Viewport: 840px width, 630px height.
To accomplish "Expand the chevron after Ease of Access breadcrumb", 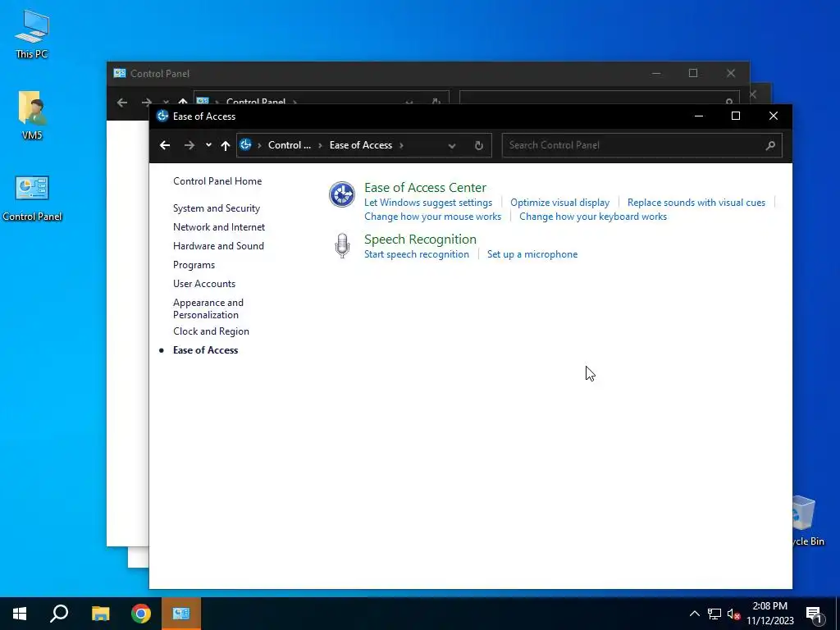I will (401, 145).
